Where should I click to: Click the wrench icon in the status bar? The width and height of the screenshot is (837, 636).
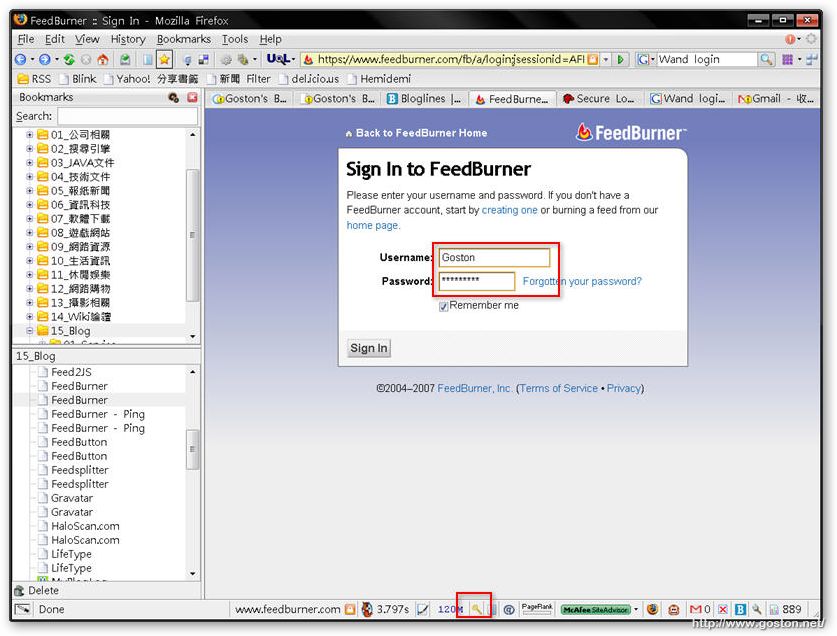click(756, 609)
